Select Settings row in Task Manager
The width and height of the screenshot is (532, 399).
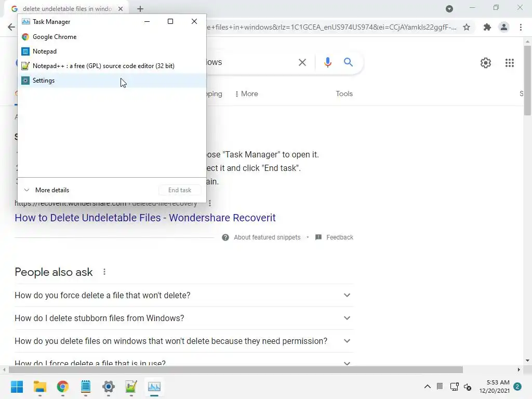(112, 81)
